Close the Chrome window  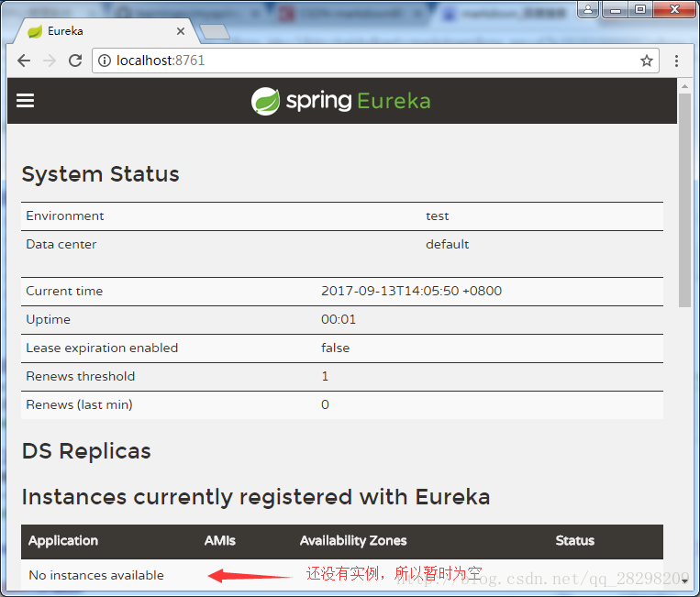674,9
